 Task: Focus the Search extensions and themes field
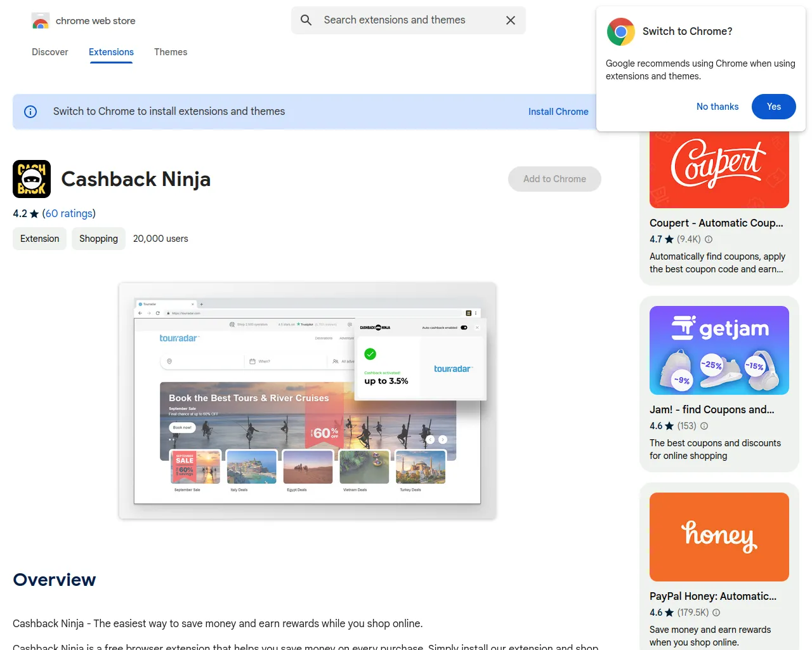point(409,20)
